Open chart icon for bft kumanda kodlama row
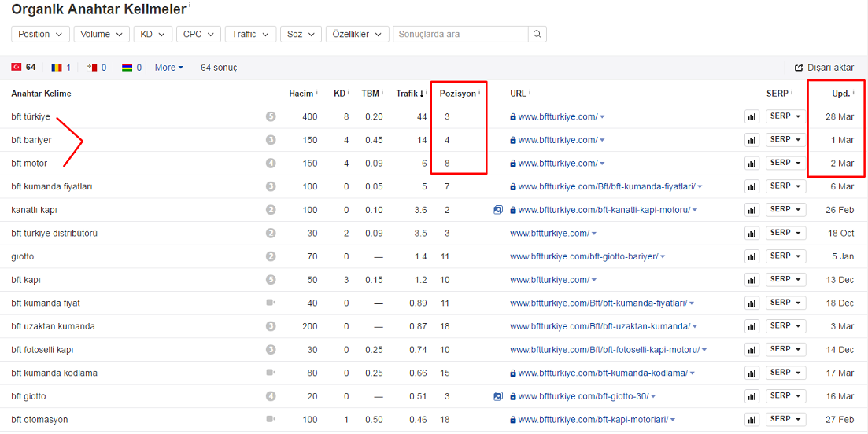Image resolution: width=868 pixels, height=434 pixels. pyautogui.click(x=752, y=373)
